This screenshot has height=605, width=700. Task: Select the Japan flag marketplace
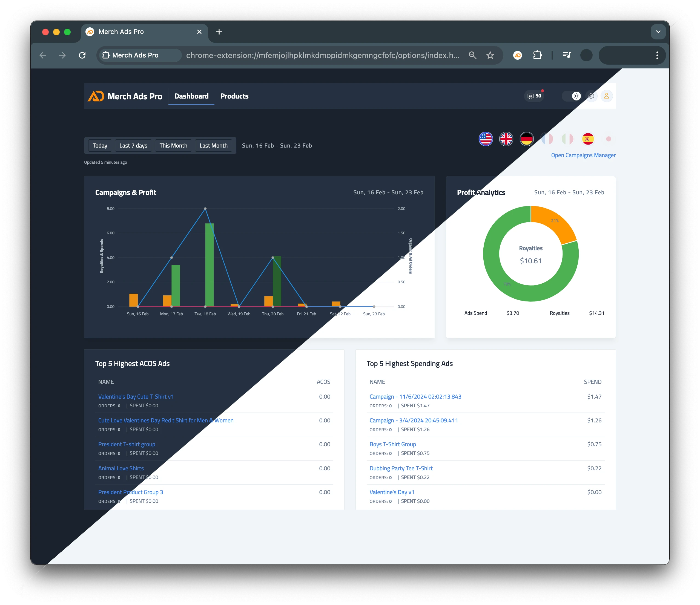[x=609, y=139]
